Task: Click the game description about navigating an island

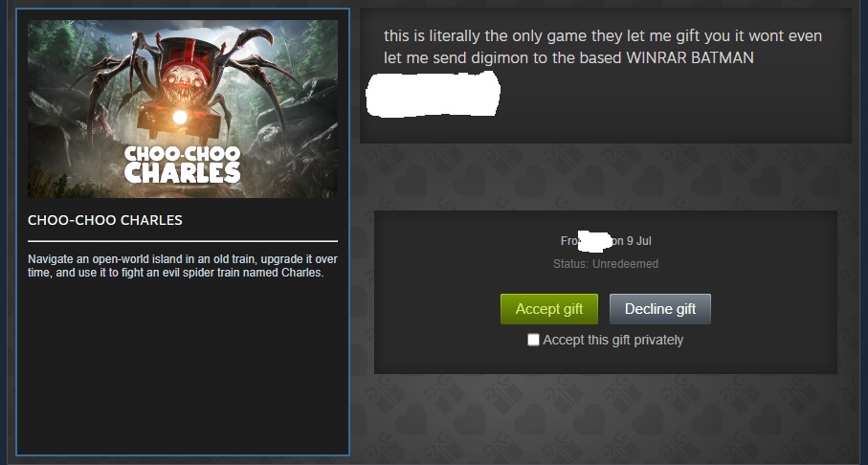Action: 183,266
